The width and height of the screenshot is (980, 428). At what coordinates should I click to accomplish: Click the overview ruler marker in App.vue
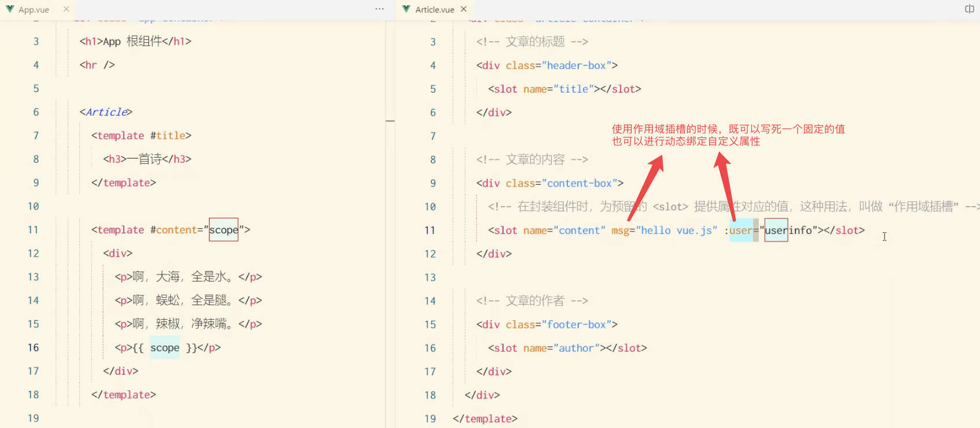390,121
